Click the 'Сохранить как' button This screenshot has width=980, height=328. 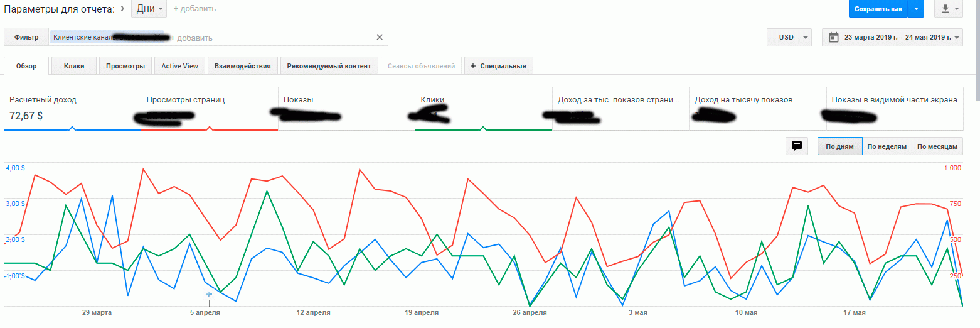[878, 9]
